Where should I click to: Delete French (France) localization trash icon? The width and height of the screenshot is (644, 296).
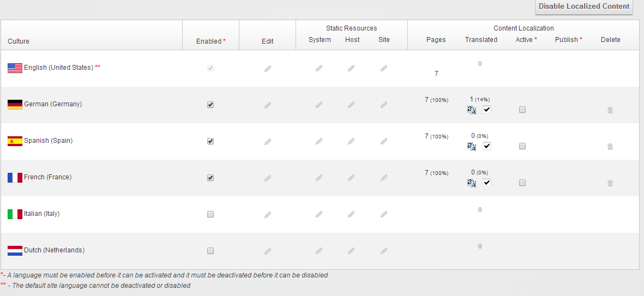[x=610, y=183]
